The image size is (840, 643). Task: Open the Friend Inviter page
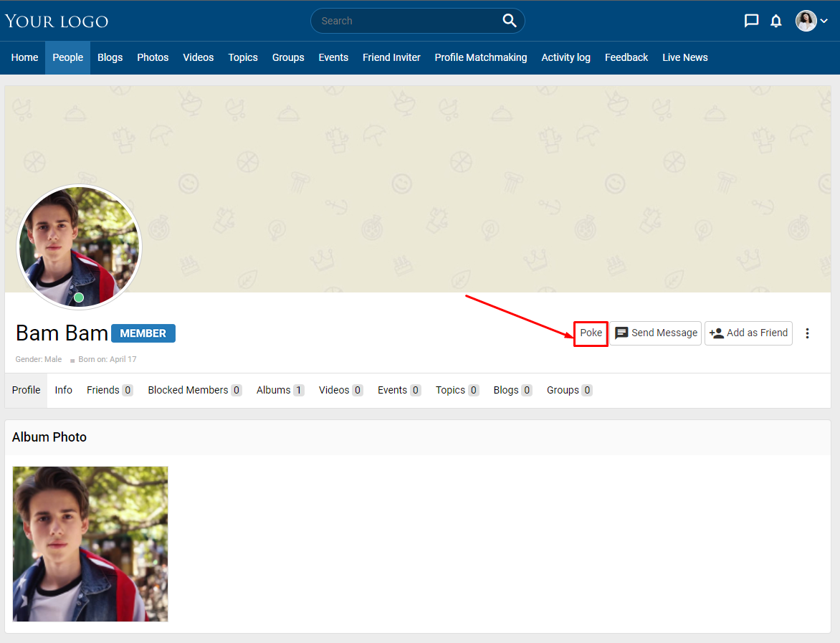[x=391, y=57]
